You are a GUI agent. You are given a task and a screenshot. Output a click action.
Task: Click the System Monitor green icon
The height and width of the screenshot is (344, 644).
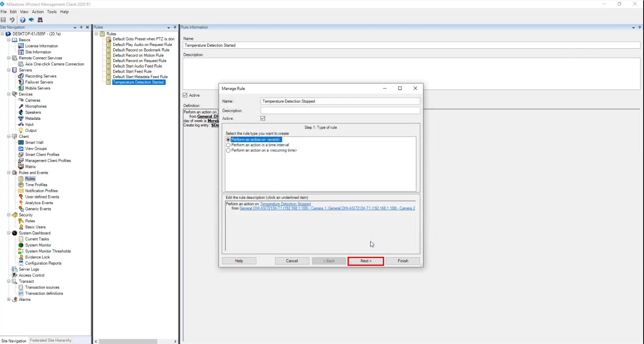tap(21, 245)
